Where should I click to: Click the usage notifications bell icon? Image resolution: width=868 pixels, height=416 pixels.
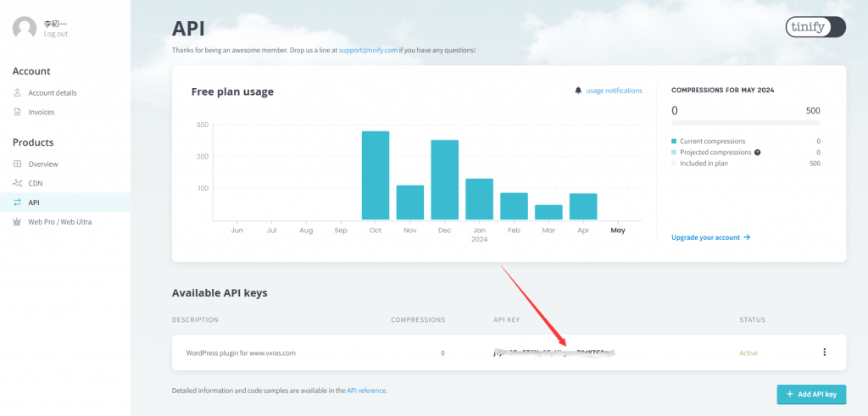point(578,91)
